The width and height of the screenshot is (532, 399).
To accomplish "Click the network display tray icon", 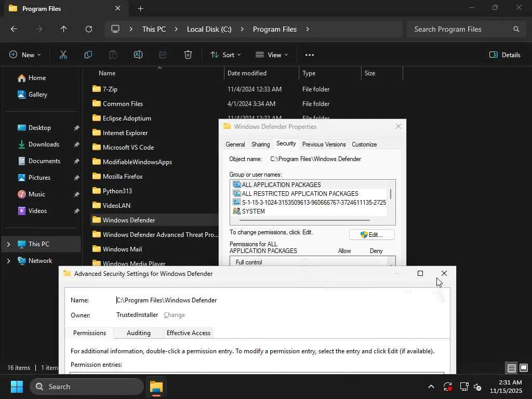I will [x=464, y=387].
